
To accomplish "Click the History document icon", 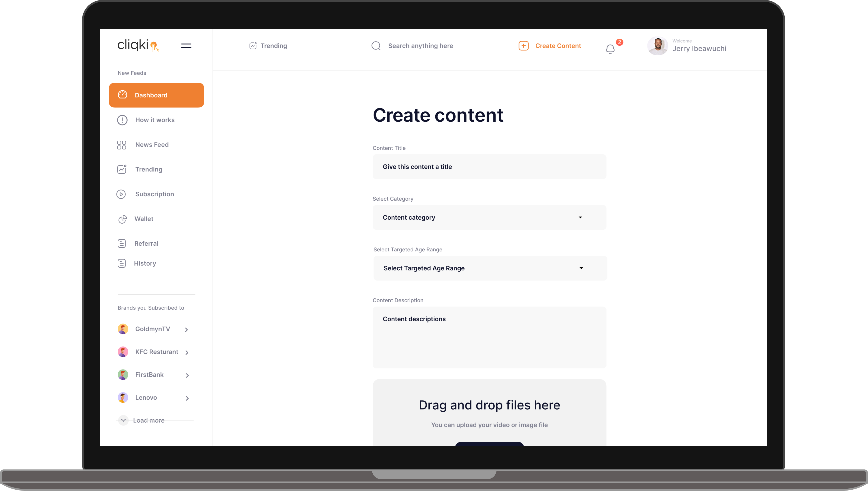I will pos(122,263).
